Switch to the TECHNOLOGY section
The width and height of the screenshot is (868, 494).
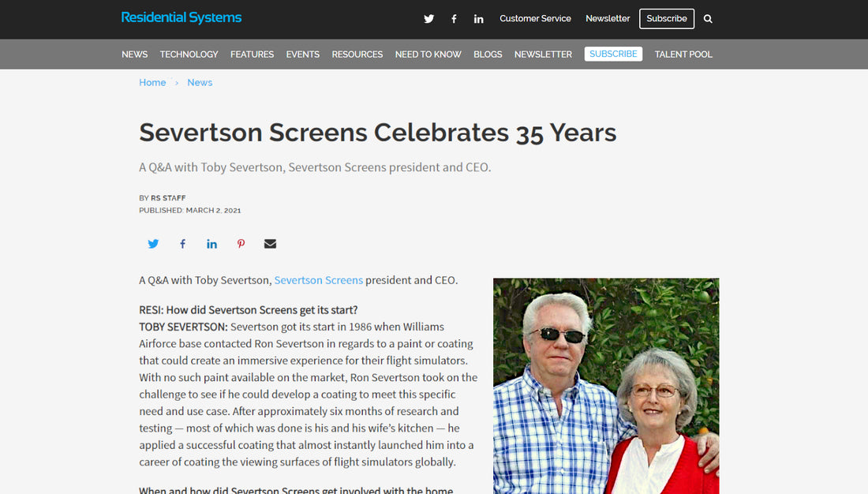pyautogui.click(x=189, y=54)
